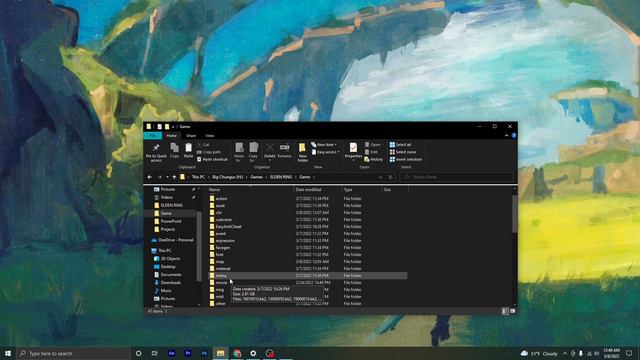Click Copy path in the ribbon
The image size is (640, 360).
point(209,152)
